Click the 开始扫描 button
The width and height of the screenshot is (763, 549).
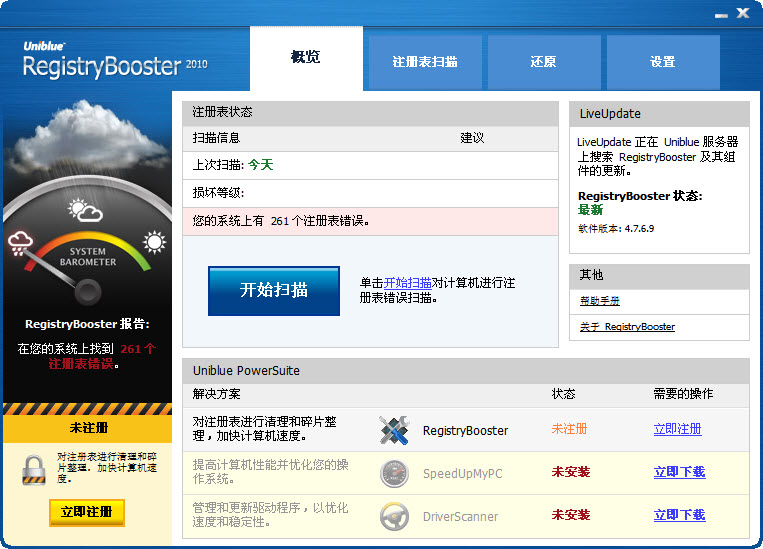coord(274,291)
